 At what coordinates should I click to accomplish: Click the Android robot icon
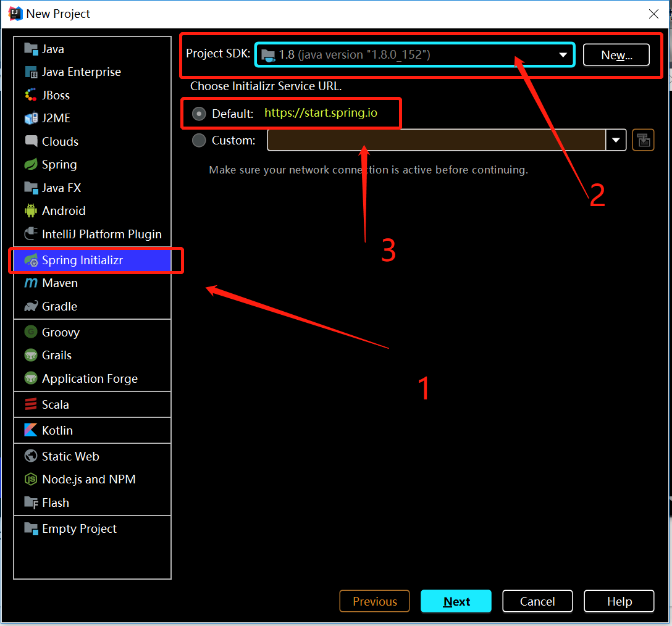(x=31, y=211)
